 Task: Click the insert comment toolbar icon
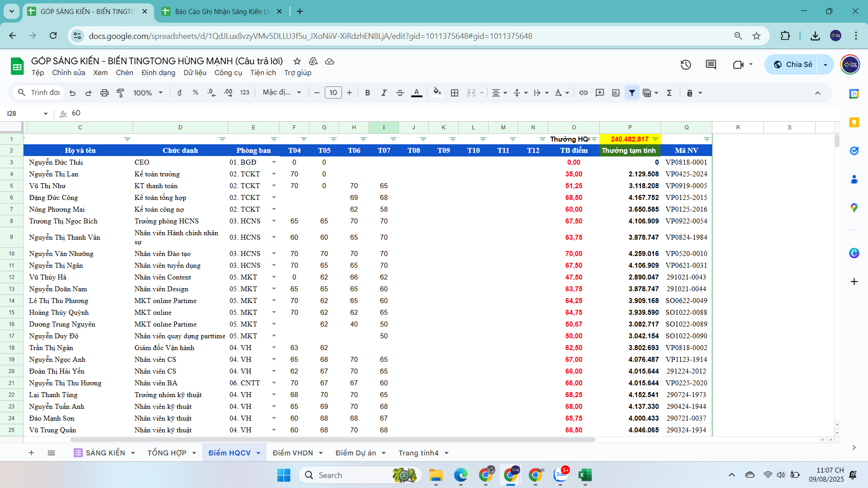(x=600, y=93)
